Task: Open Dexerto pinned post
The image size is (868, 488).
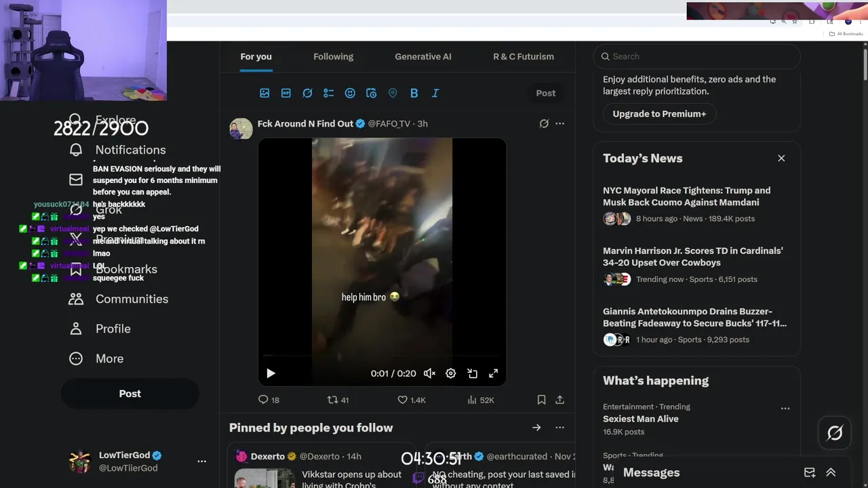Action: click(321, 466)
